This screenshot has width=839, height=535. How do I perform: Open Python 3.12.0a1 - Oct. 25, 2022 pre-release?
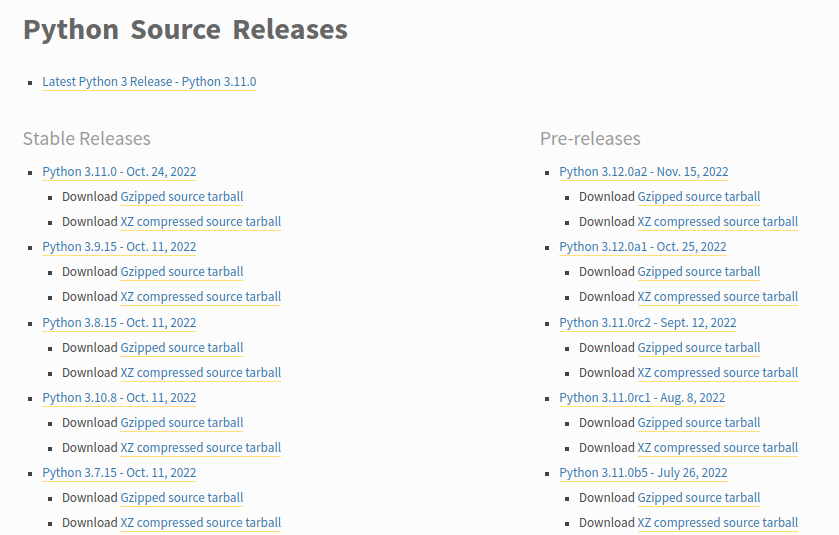643,247
